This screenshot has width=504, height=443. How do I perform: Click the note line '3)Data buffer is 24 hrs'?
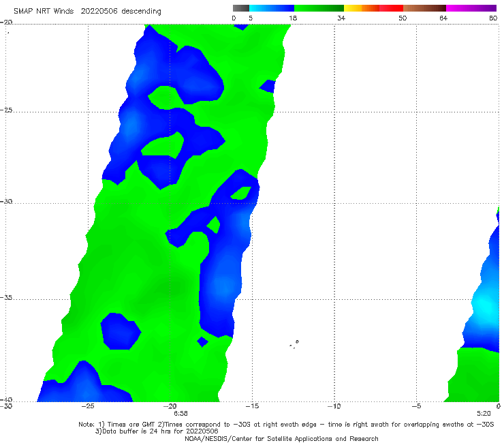[157, 431]
